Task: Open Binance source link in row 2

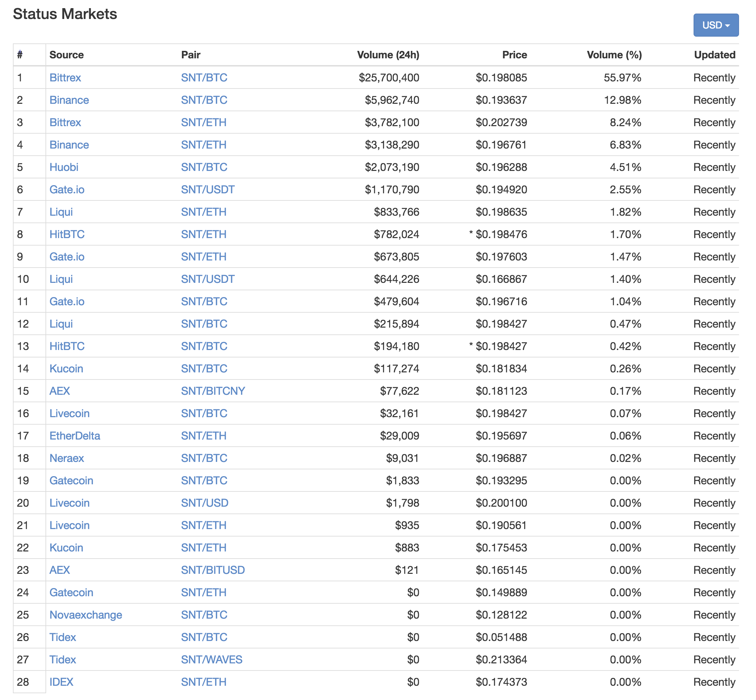Action: 69,100
